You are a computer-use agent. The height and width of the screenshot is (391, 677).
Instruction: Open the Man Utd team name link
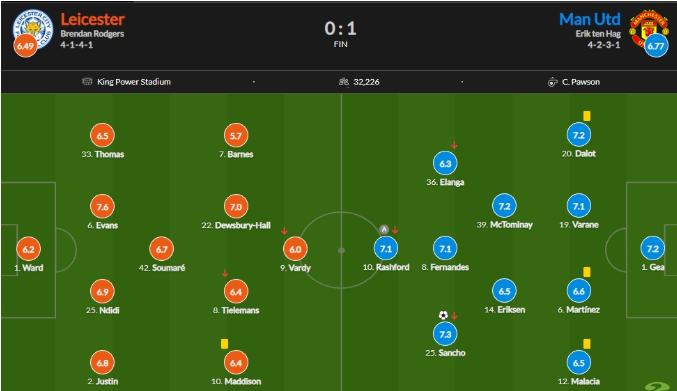pos(590,19)
